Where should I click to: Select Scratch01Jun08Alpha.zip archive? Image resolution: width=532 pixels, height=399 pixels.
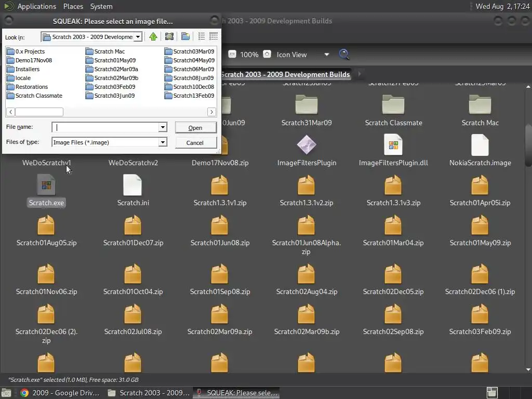point(307,235)
